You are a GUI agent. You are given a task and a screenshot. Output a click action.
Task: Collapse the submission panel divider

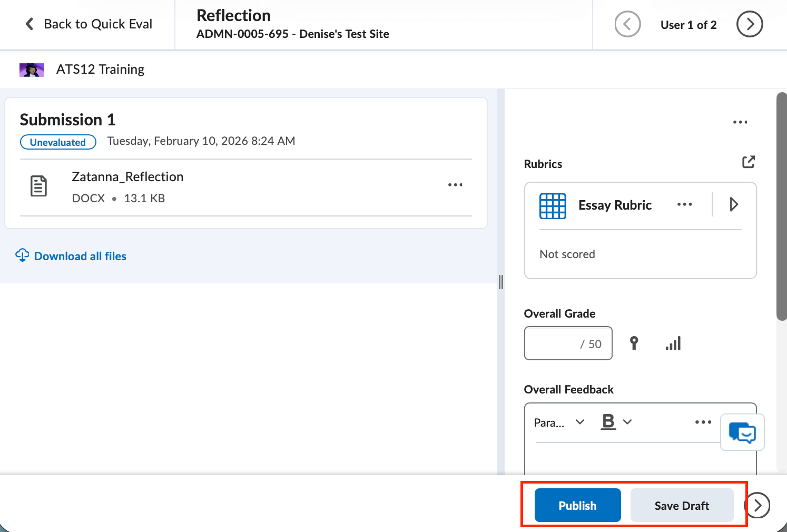[500, 282]
